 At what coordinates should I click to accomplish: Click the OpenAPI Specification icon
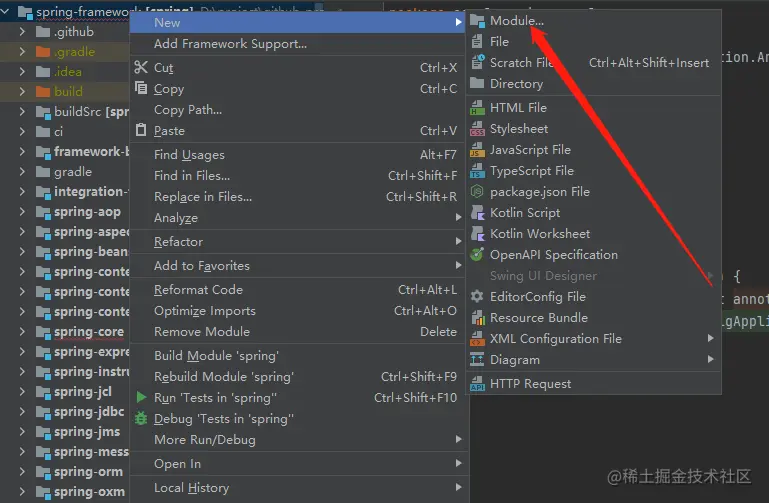[x=477, y=254]
